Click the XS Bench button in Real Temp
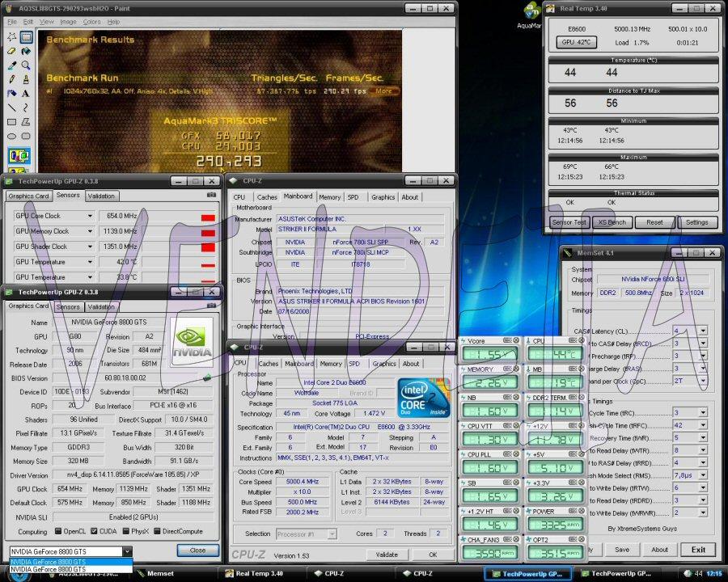Screen dimensions: 728x582 point(612,222)
